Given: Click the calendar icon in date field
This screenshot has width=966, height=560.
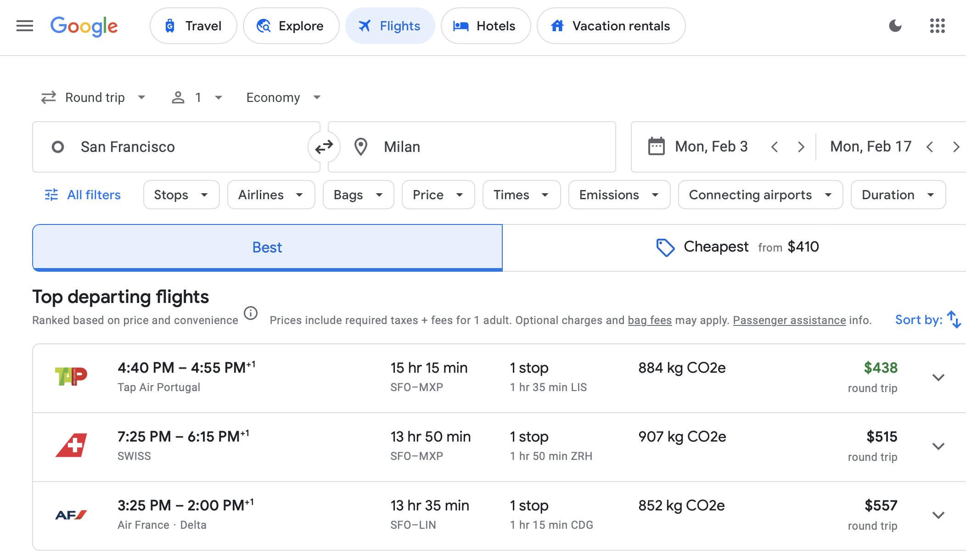Looking at the screenshot, I should tap(656, 146).
